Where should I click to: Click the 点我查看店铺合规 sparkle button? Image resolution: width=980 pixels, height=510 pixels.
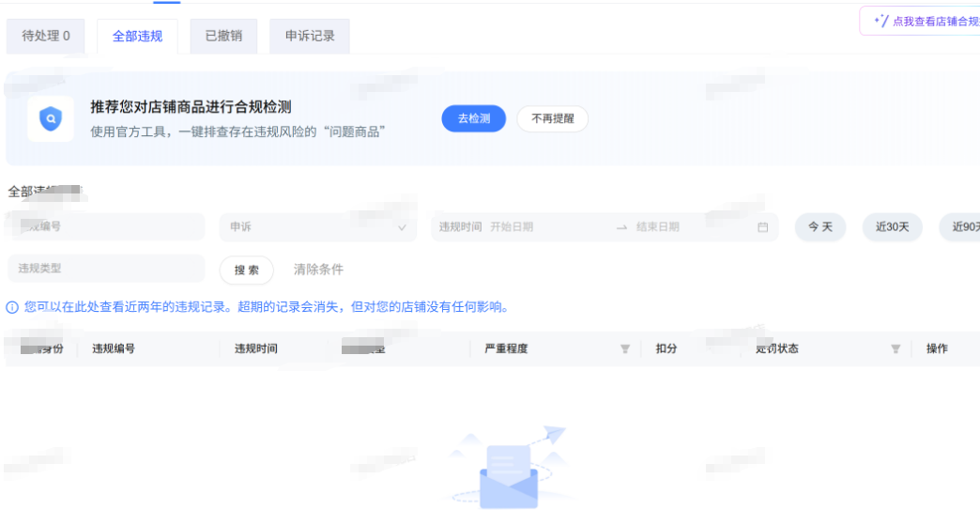click(x=920, y=22)
